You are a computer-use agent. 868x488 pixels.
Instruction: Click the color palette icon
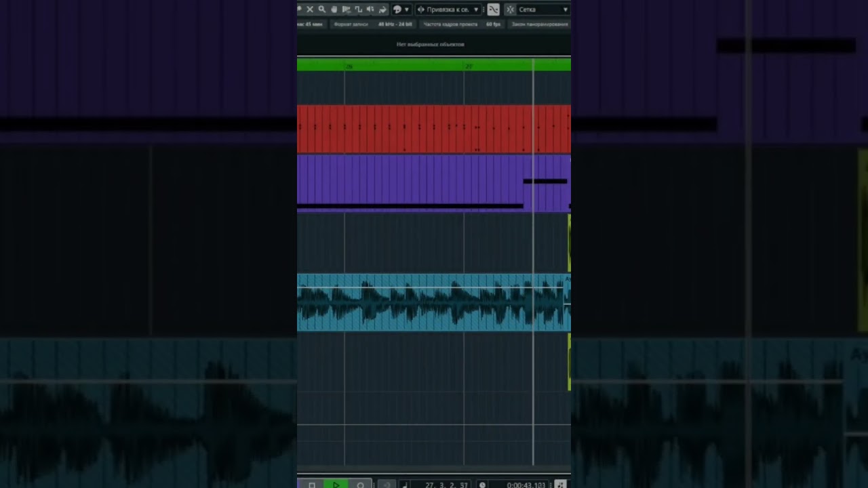tap(397, 9)
